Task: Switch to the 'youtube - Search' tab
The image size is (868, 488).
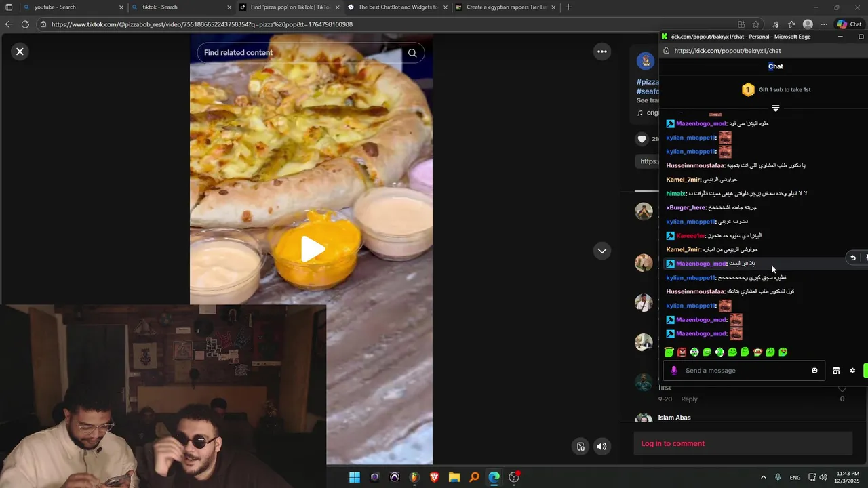Action: 75,7
